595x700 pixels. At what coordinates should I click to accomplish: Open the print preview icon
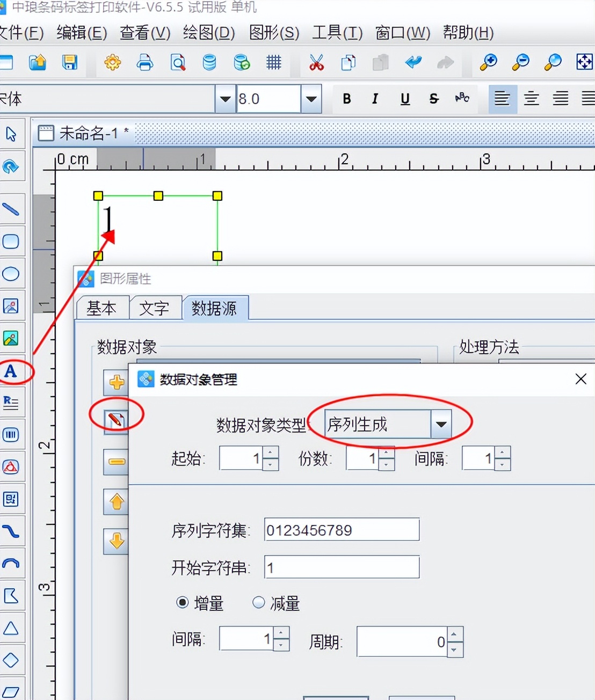coord(177,62)
